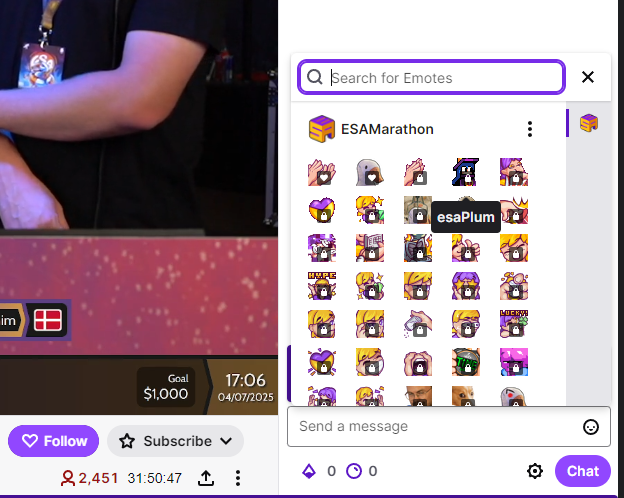This screenshot has width=624, height=498.
Task: Focus the Search for Emotes field
Action: click(x=431, y=77)
